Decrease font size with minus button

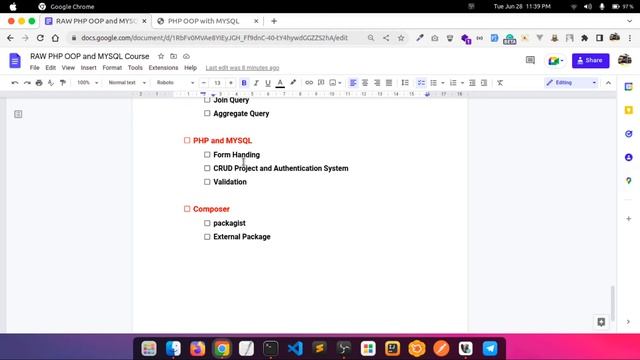click(x=204, y=83)
